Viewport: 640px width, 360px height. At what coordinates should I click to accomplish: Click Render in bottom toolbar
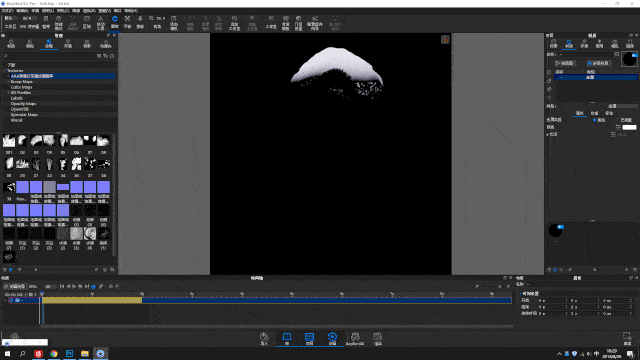tap(378, 339)
